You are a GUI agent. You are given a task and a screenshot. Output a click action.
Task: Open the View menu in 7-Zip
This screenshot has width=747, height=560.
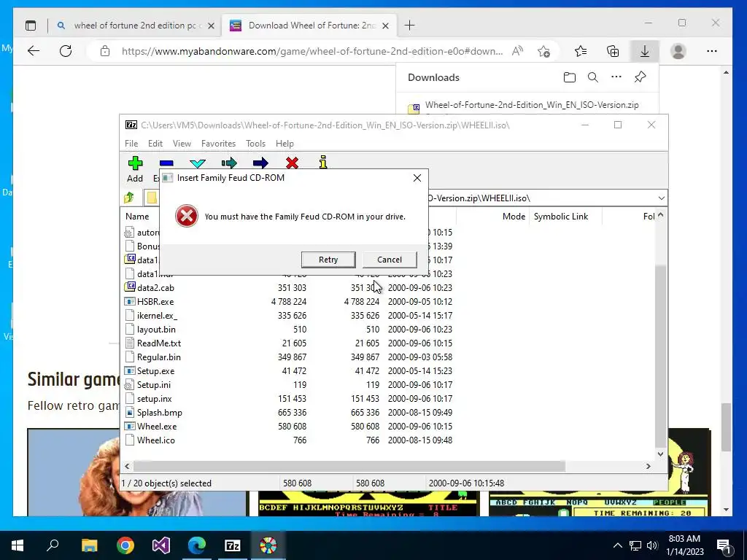pos(182,144)
